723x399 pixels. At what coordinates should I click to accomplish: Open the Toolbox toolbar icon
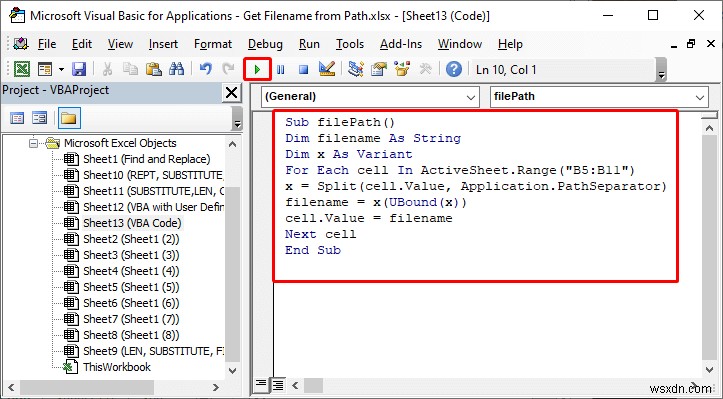[425, 70]
